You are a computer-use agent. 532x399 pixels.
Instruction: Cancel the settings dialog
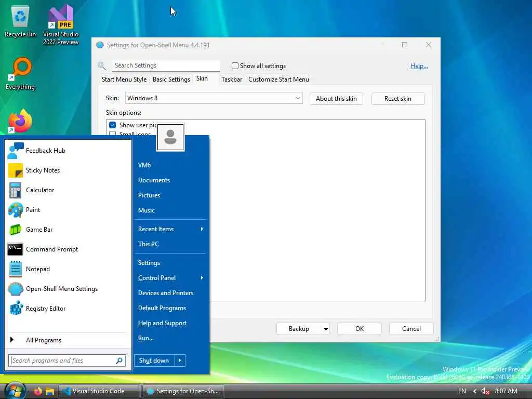[x=411, y=329]
